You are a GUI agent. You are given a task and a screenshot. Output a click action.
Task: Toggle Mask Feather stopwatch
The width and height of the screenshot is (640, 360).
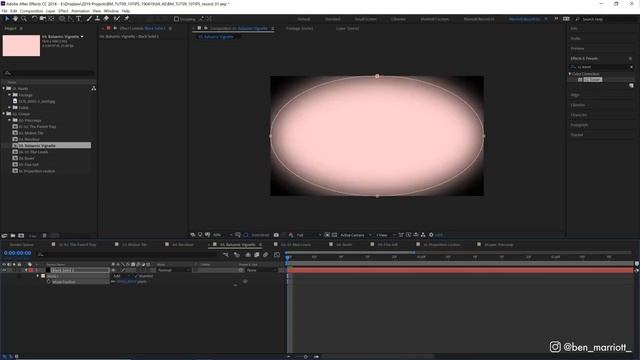pyautogui.click(x=49, y=282)
